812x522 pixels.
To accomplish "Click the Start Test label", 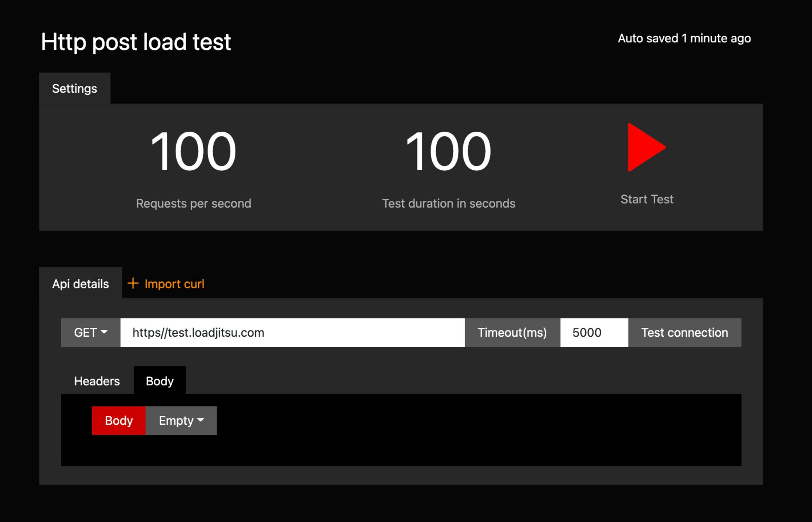I will point(646,199).
